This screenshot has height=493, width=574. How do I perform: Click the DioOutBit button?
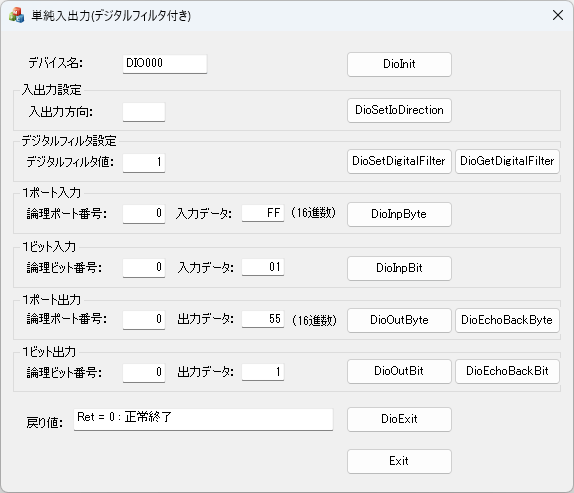point(399,371)
